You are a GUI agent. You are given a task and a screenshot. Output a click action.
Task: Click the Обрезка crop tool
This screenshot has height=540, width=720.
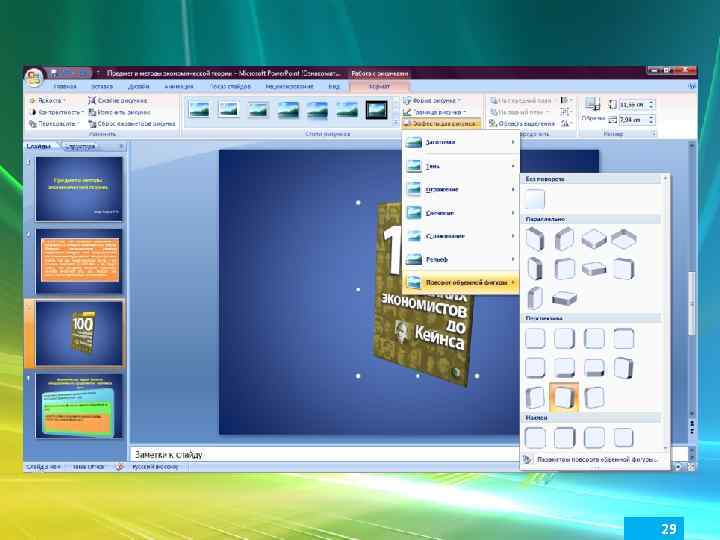pos(592,109)
